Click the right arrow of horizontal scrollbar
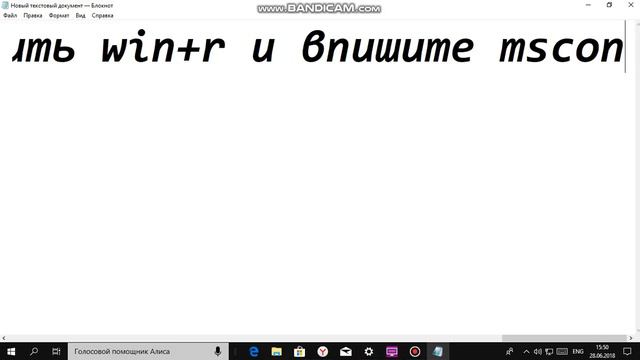640x360 pixels. tap(631, 338)
